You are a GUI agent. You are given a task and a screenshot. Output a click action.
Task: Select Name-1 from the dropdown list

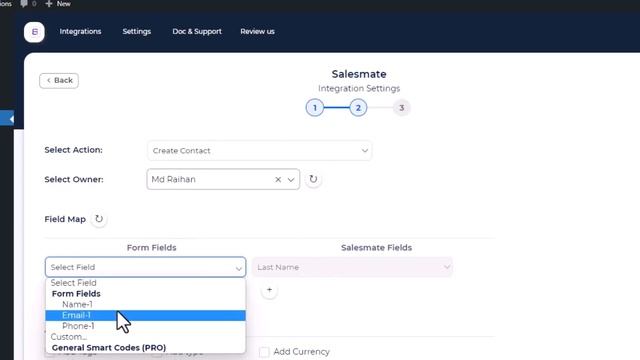145,304
